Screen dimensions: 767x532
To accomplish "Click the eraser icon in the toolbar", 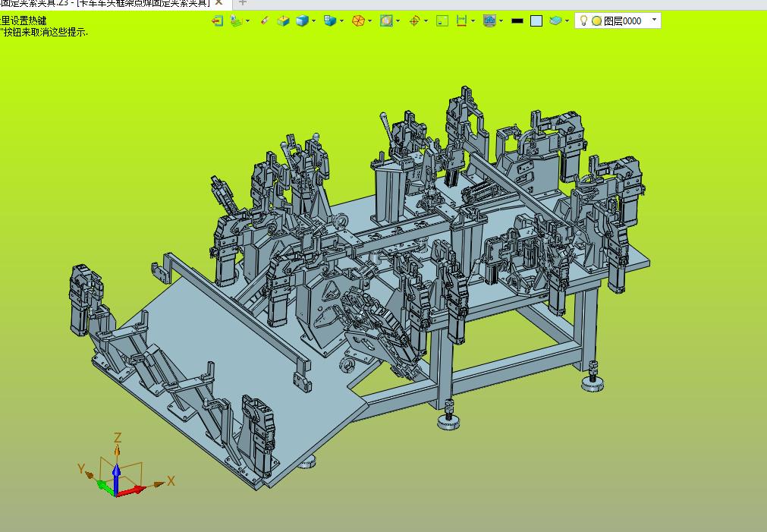I will click(264, 21).
